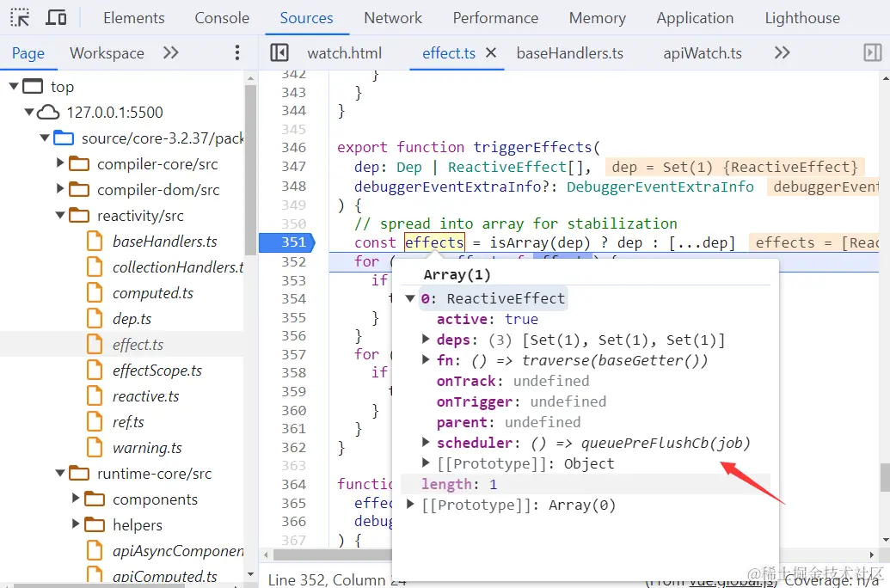Show more navigator tabs chevron

(171, 52)
